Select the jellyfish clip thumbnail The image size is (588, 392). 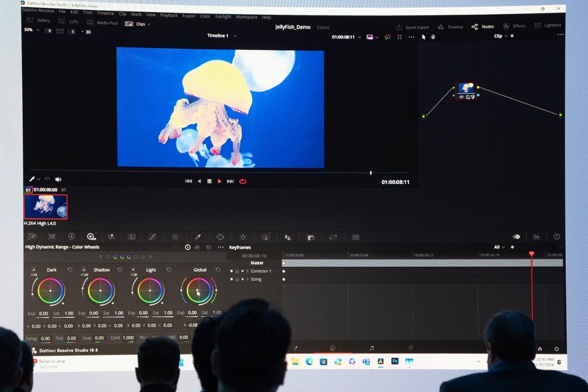click(x=46, y=207)
